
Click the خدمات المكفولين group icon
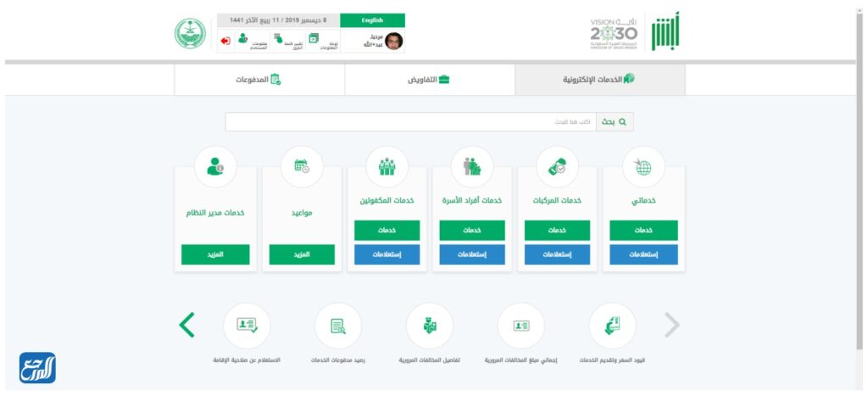(x=387, y=167)
